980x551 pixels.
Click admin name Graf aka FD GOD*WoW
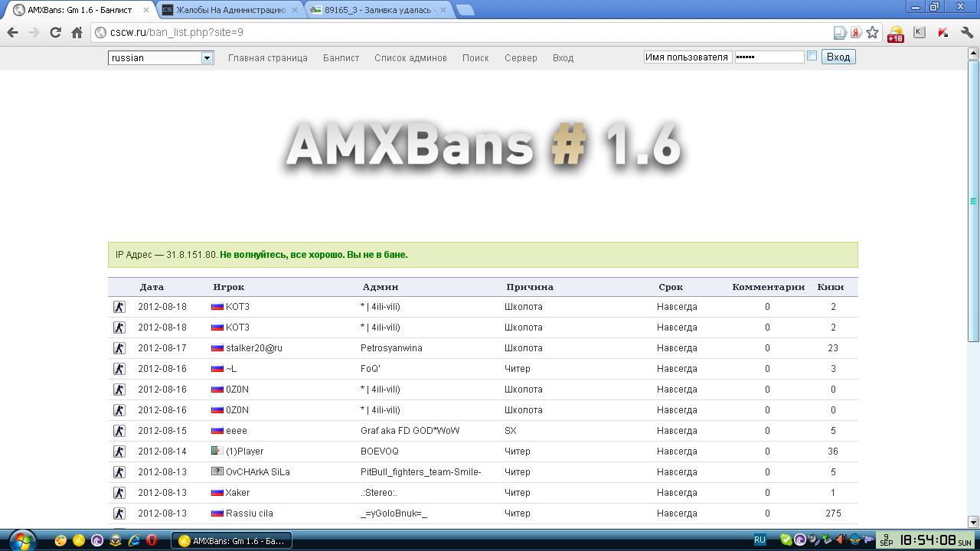pyautogui.click(x=410, y=431)
